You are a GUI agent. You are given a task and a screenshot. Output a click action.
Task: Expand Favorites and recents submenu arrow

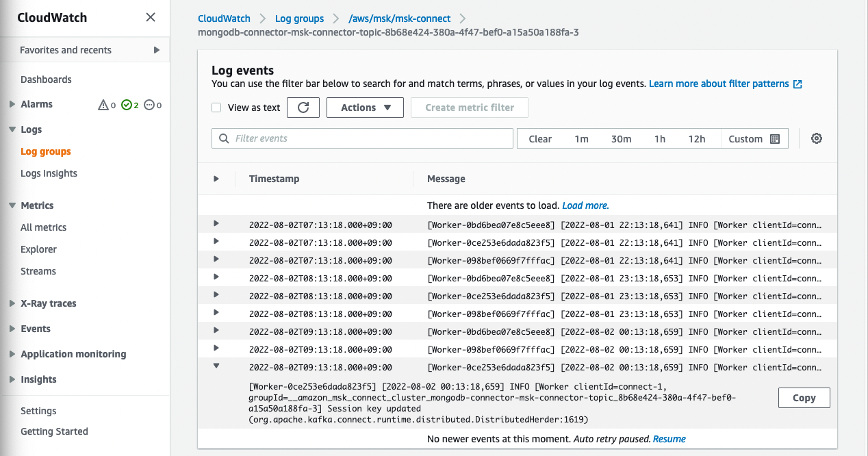pyautogui.click(x=157, y=50)
